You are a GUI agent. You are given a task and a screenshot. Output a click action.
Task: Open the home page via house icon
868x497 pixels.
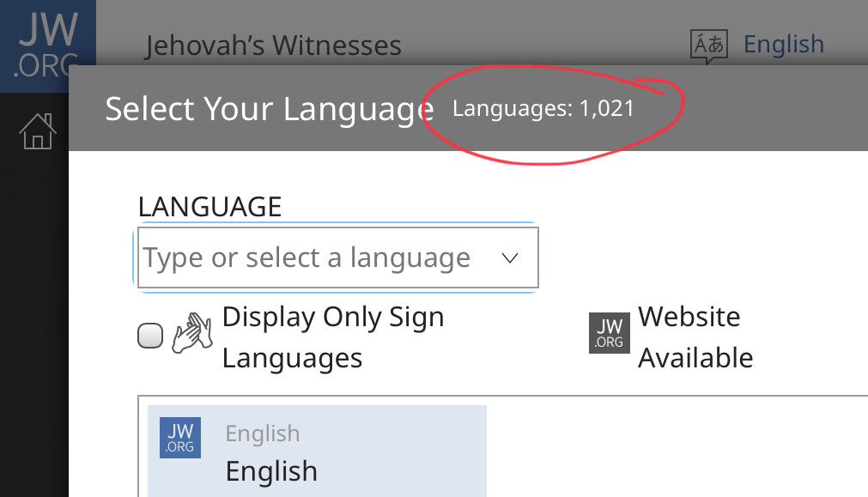[38, 131]
